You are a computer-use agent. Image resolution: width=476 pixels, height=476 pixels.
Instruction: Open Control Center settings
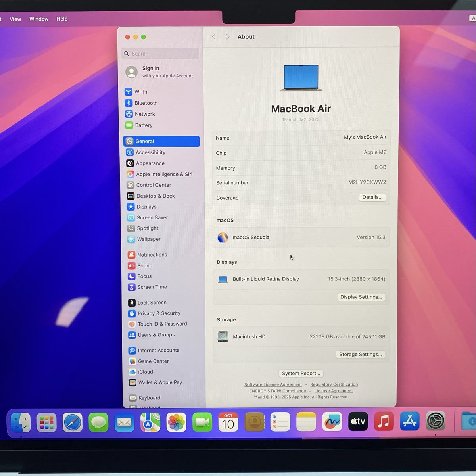[x=149, y=185]
